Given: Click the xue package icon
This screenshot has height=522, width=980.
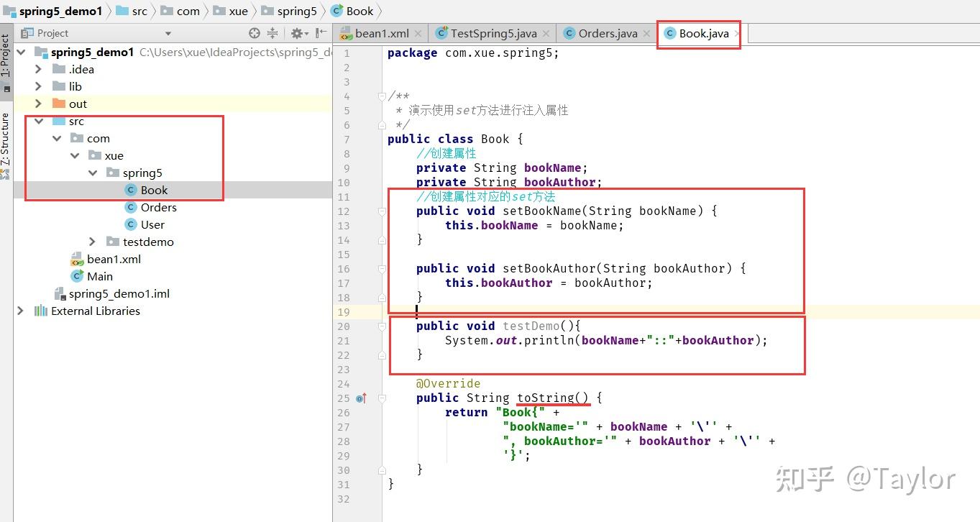Looking at the screenshot, I should pyautogui.click(x=95, y=155).
